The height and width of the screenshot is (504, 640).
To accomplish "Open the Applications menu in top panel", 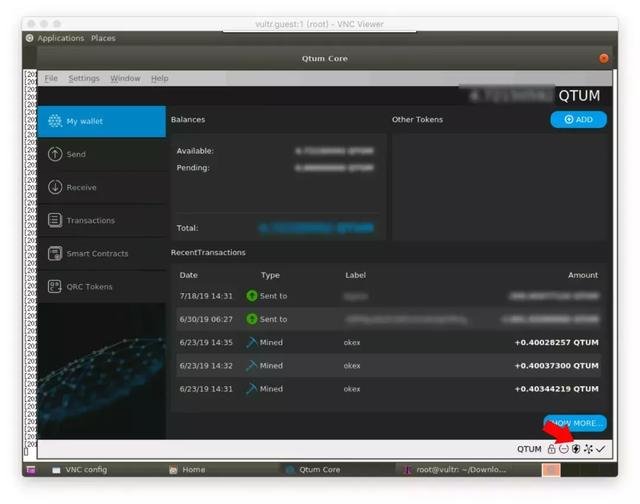I will coord(61,38).
